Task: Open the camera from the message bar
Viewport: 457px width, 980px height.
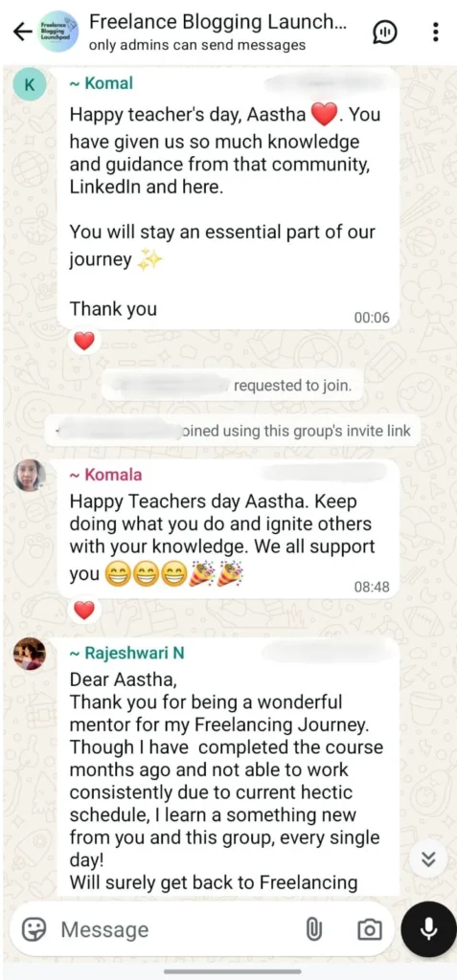Action: point(370,930)
